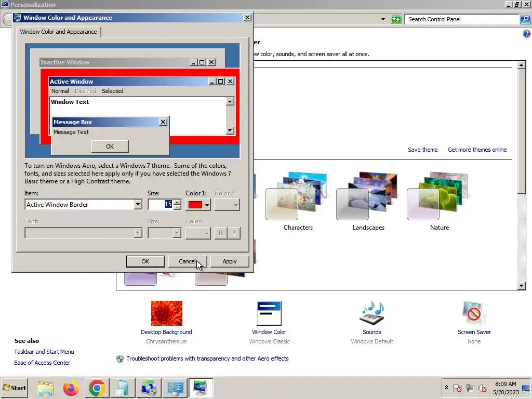Click the Start button
Image resolution: width=532 pixels, height=399 pixels.
[14, 388]
